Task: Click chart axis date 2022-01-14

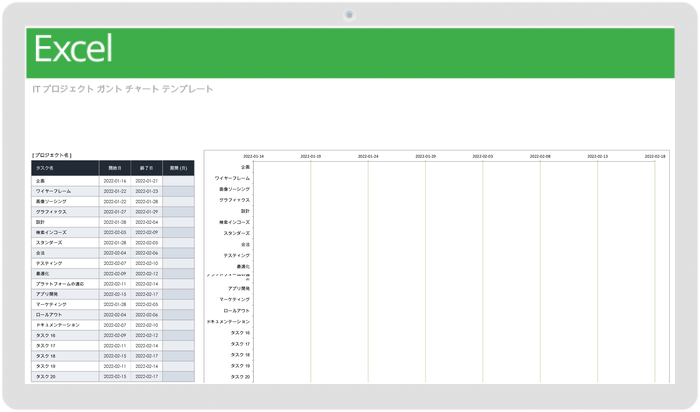Action: [x=253, y=156]
